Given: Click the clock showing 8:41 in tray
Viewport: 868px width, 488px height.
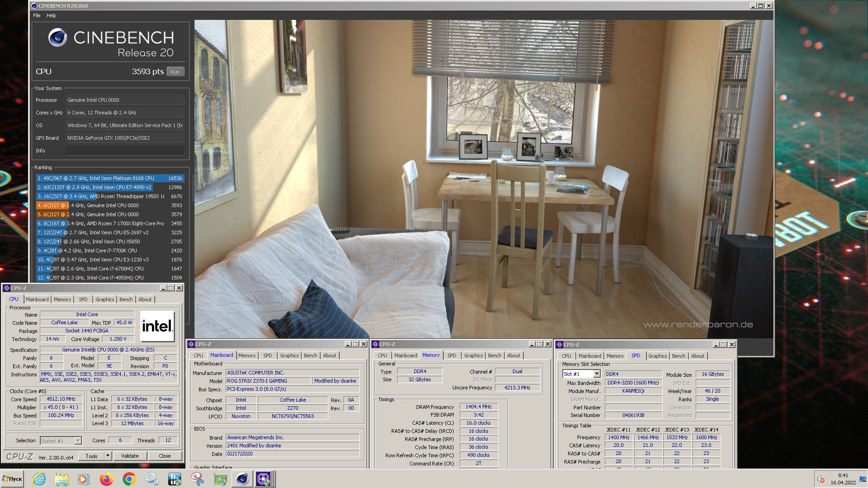Looking at the screenshot, I should tap(843, 476).
